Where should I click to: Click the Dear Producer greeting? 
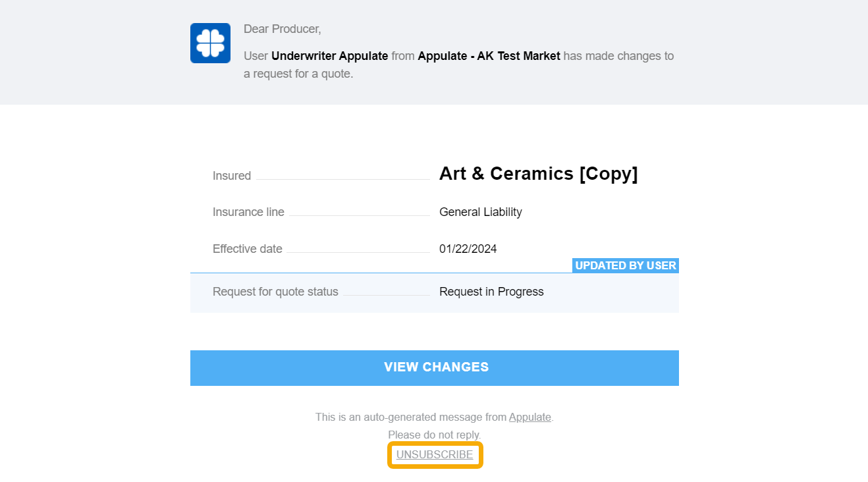(x=282, y=29)
